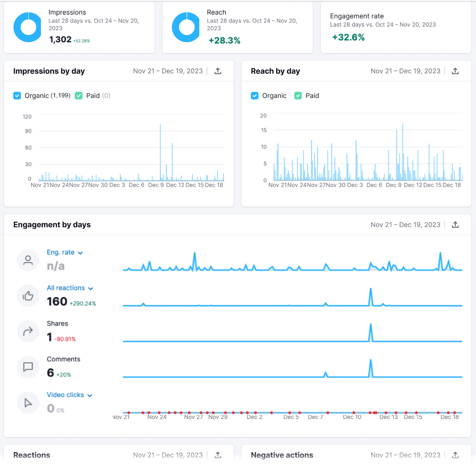This screenshot has height=466, width=476.
Task: Open the All reactions dropdown
Action: click(x=91, y=288)
